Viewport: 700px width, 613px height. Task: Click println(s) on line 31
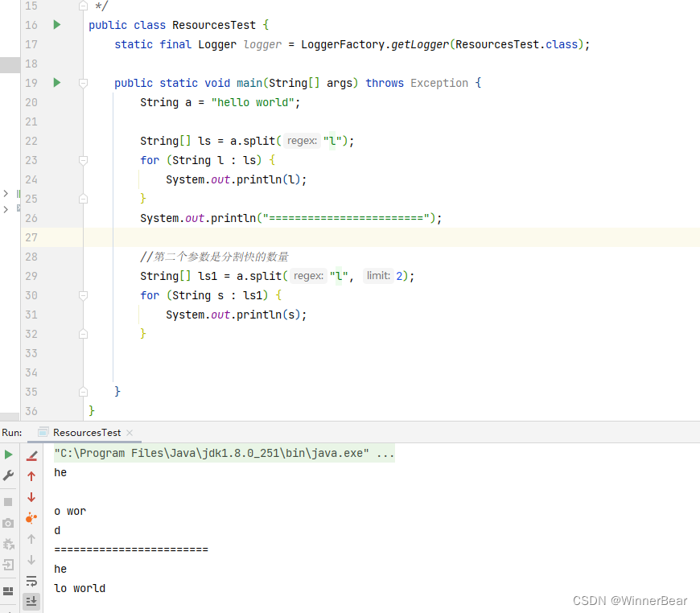268,315
